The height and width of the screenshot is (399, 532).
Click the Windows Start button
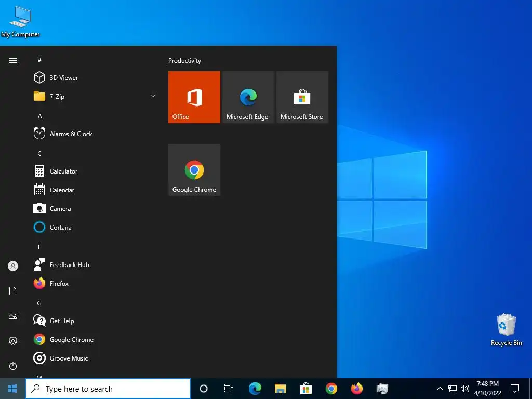(x=12, y=389)
